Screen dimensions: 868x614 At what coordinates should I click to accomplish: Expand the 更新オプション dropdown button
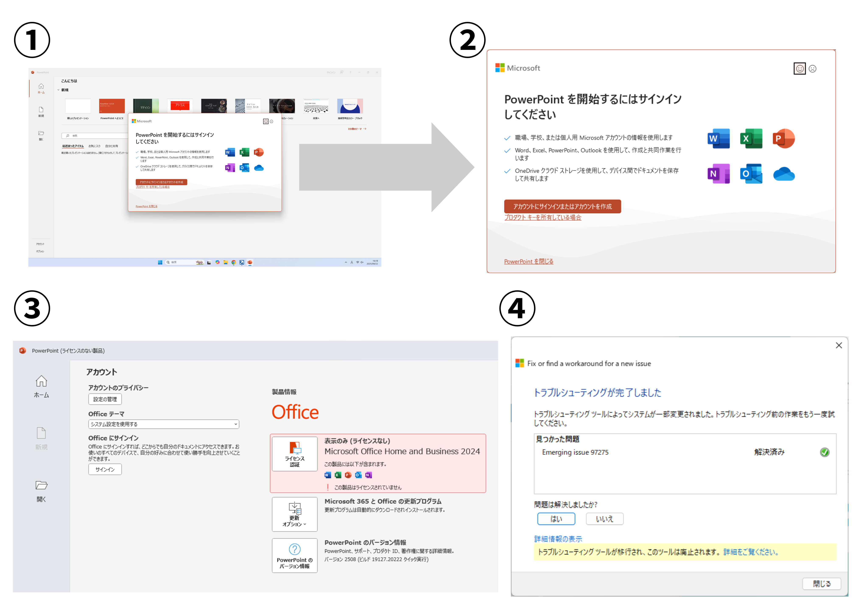[295, 514]
